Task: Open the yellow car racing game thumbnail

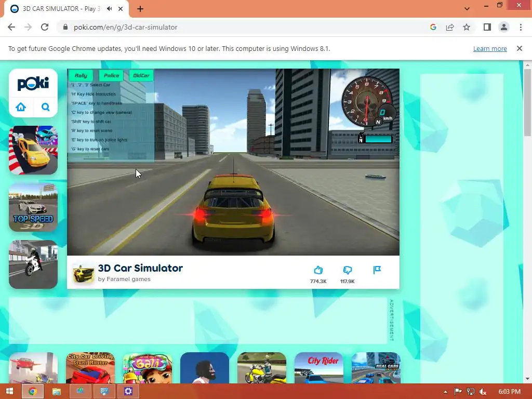Action: 33,150
